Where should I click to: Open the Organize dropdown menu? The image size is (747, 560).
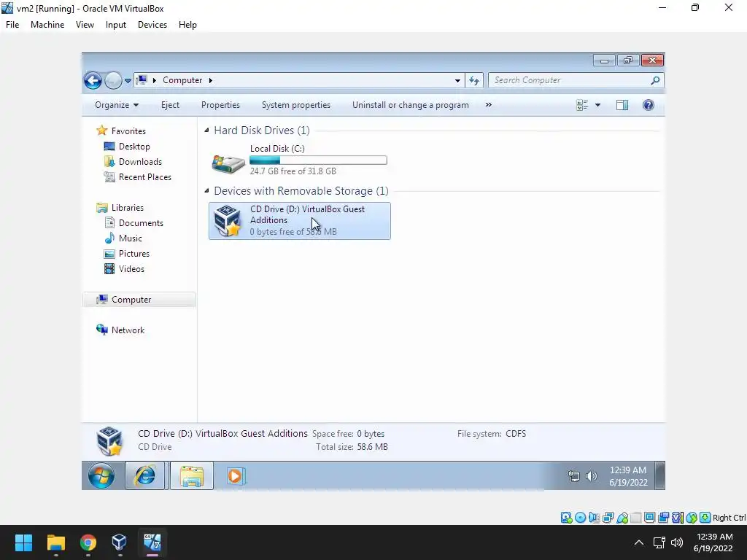[x=117, y=105]
